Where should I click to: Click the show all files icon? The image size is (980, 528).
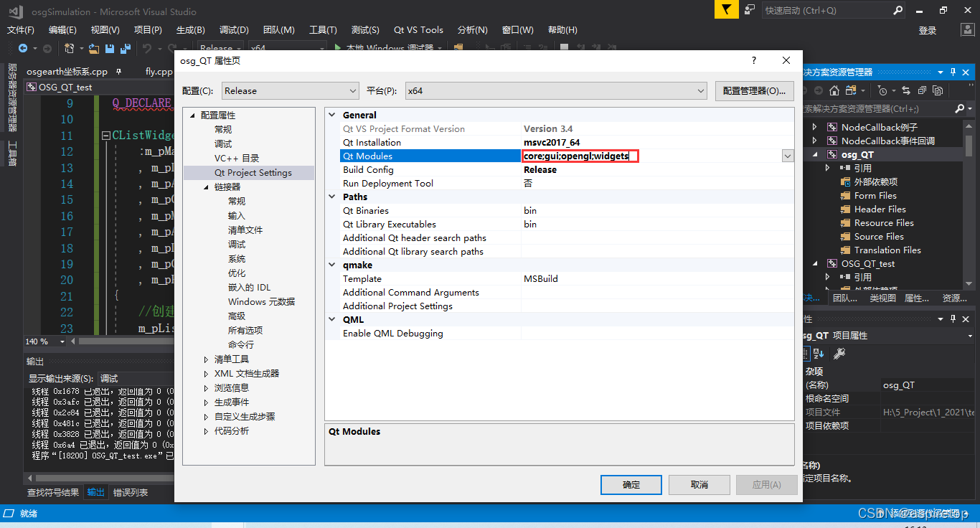938,90
